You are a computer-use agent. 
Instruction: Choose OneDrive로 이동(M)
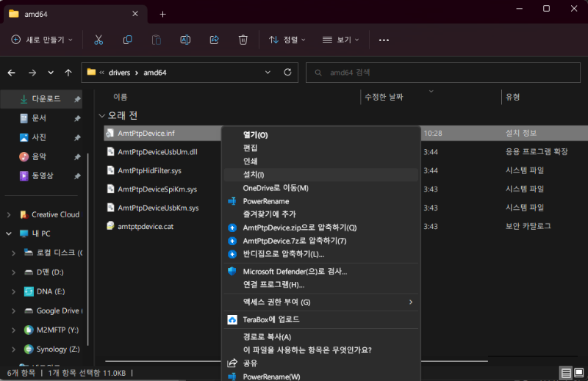(321, 188)
